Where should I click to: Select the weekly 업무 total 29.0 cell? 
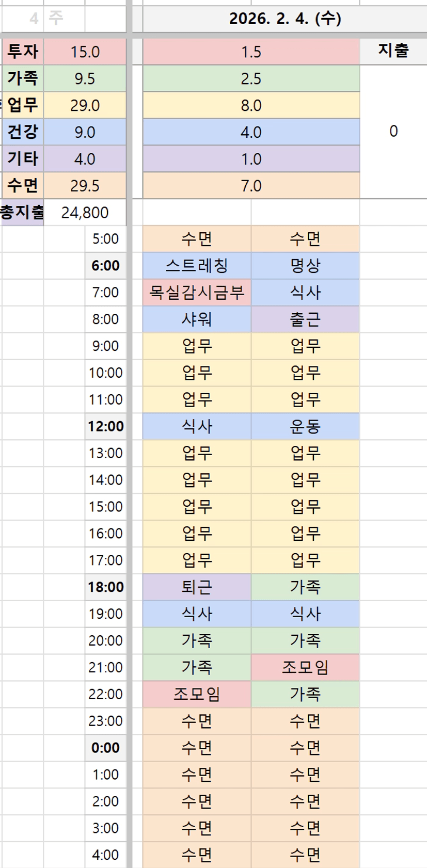click(85, 105)
